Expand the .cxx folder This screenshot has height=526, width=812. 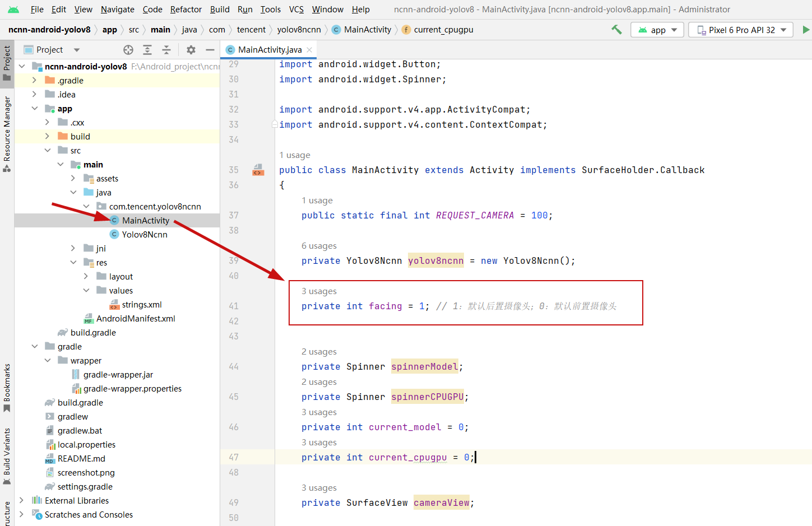pyautogui.click(x=48, y=122)
